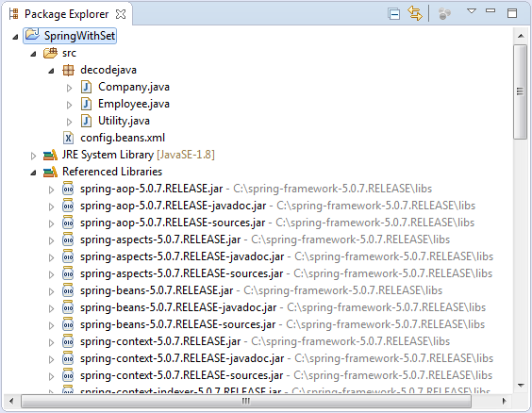
Task: Select config.beans.xml file
Action: (x=123, y=138)
